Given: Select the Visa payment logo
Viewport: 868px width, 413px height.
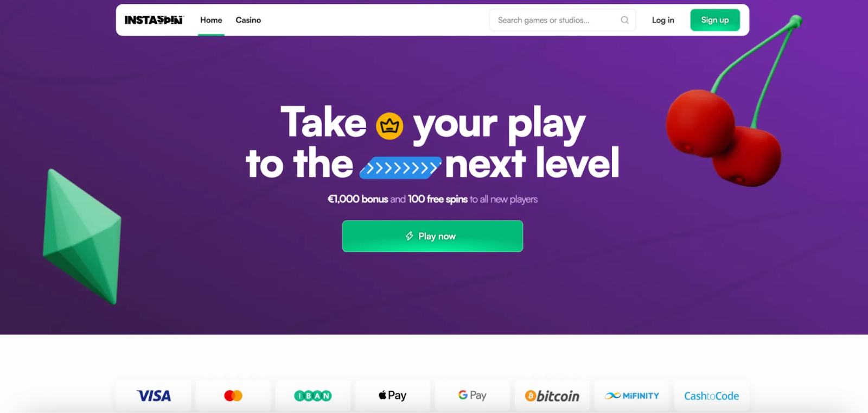Looking at the screenshot, I should [x=154, y=396].
